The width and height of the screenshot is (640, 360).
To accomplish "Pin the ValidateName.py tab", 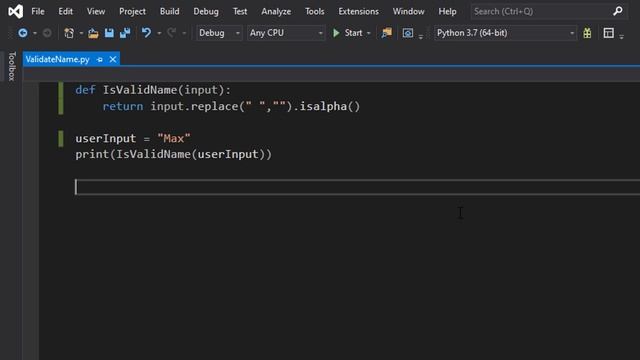I will pos(100,60).
